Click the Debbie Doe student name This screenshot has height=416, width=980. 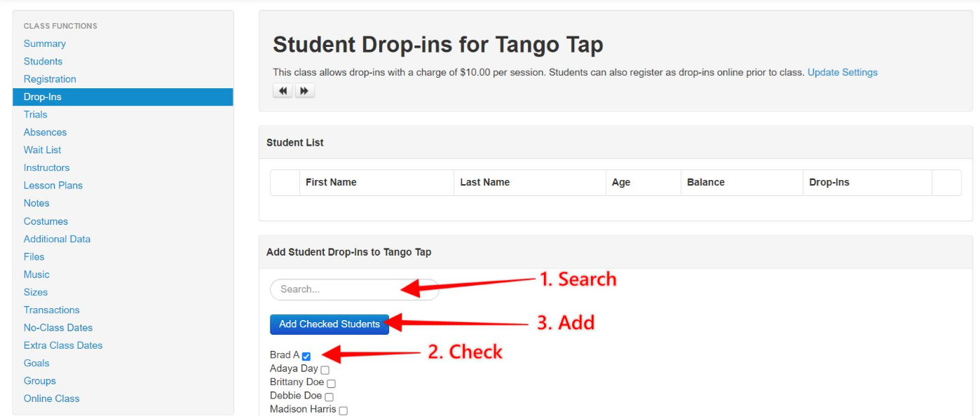pos(296,396)
